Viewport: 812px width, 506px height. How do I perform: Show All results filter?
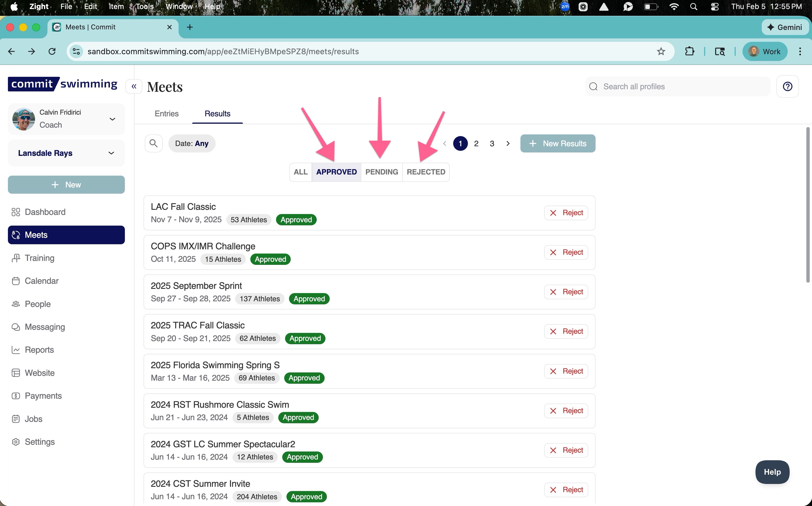(300, 172)
